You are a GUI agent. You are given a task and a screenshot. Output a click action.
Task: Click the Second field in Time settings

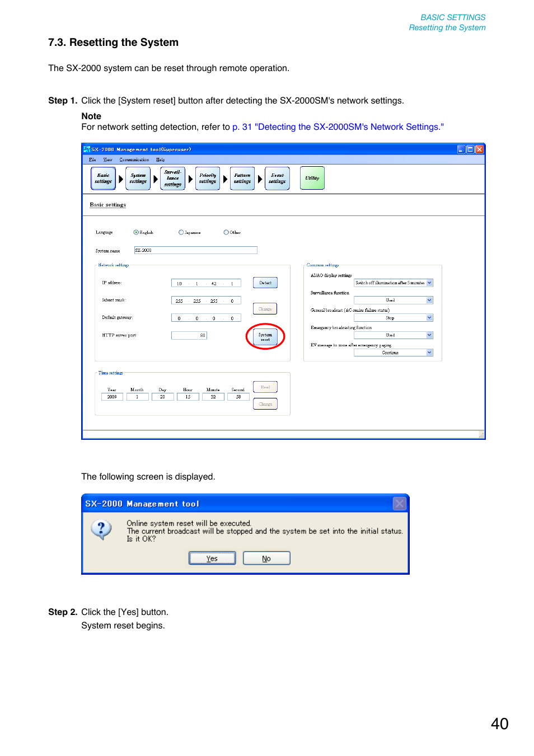click(238, 397)
